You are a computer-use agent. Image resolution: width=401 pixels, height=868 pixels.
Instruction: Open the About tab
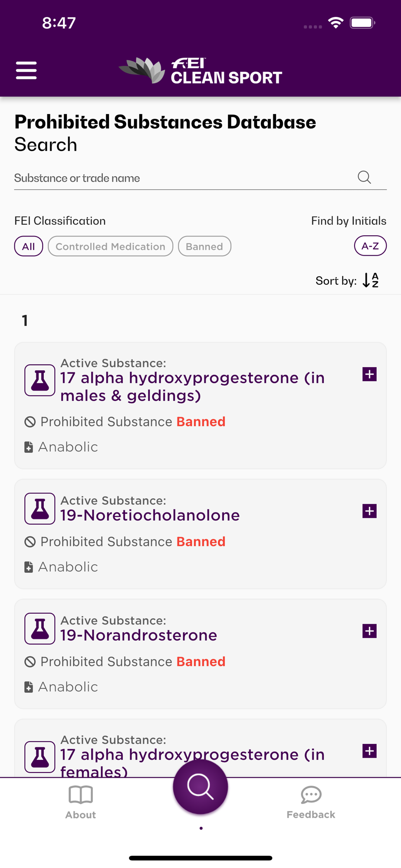[x=81, y=802]
